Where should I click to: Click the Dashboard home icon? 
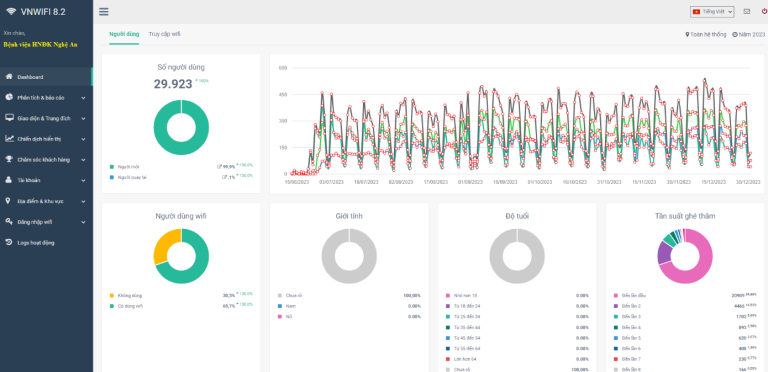[9, 77]
